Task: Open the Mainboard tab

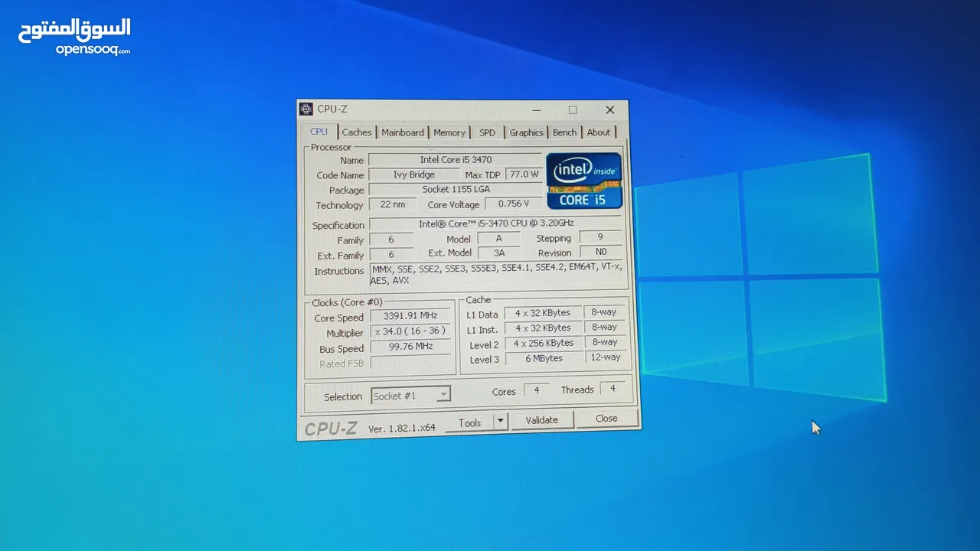Action: click(402, 132)
